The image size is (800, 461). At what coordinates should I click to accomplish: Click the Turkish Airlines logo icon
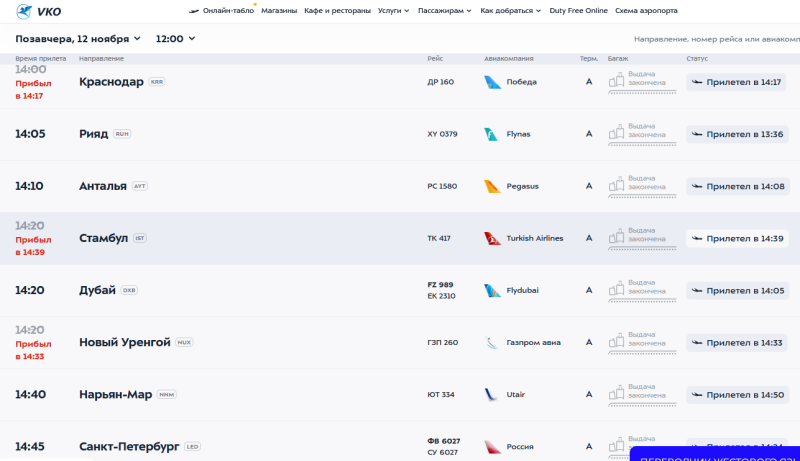coord(491,238)
